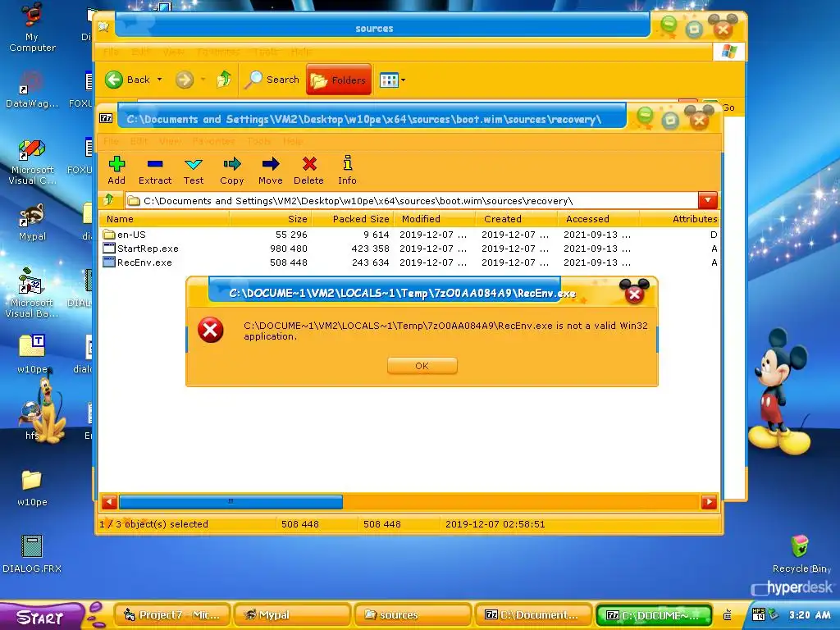Image resolution: width=840 pixels, height=630 pixels.
Task: Open the DIALOG.FRX desktop file
Action: 32,553
